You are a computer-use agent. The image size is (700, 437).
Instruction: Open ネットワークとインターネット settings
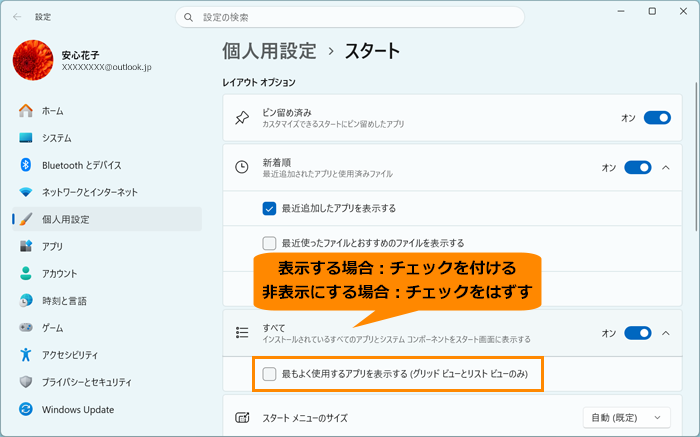coord(107,192)
